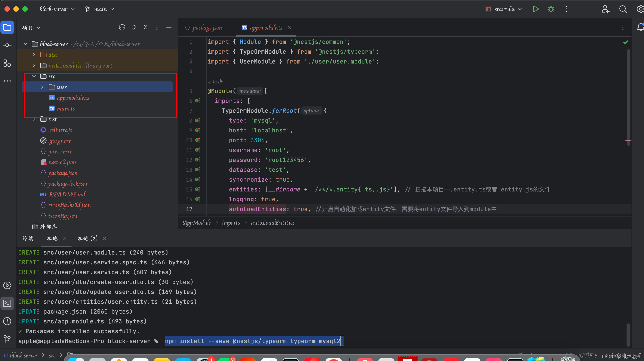Open the main branch dropdown
This screenshot has height=361, width=644.
[100, 9]
